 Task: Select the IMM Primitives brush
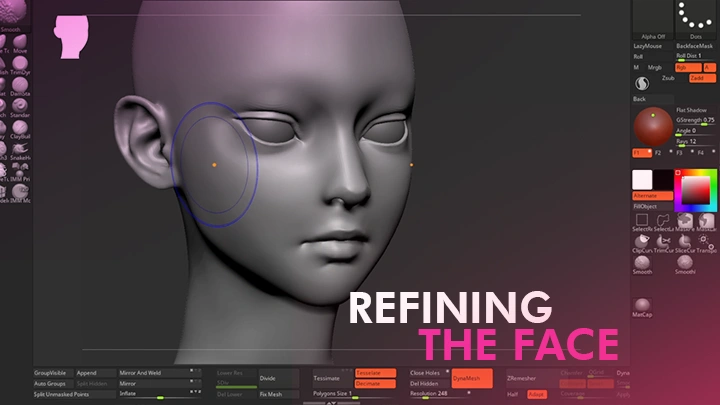tap(20, 172)
